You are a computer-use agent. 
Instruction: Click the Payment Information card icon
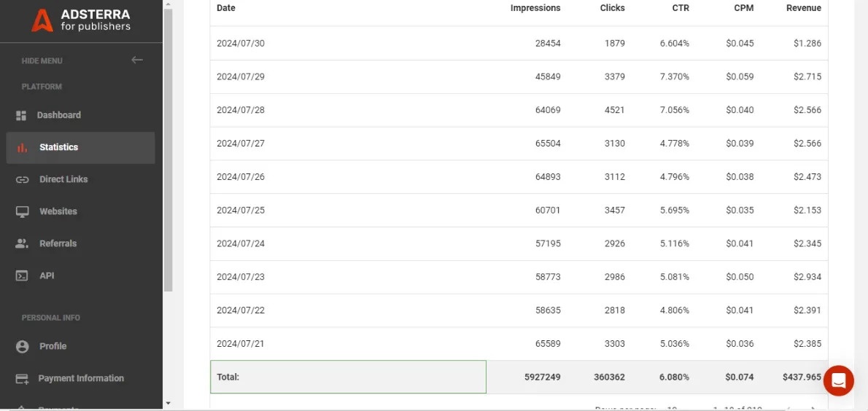point(22,378)
